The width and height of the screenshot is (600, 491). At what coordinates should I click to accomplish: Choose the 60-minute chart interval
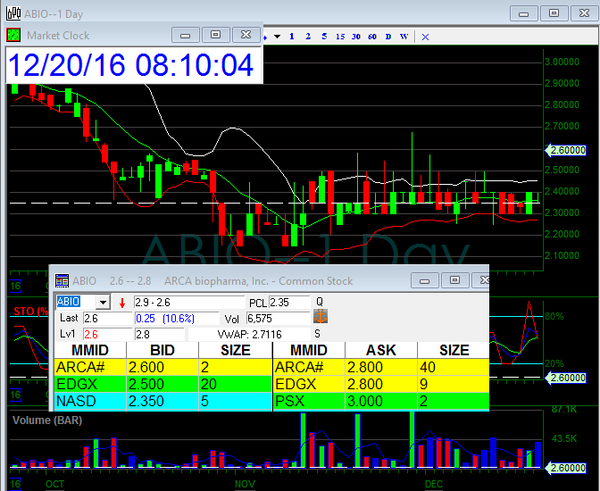coord(372,37)
